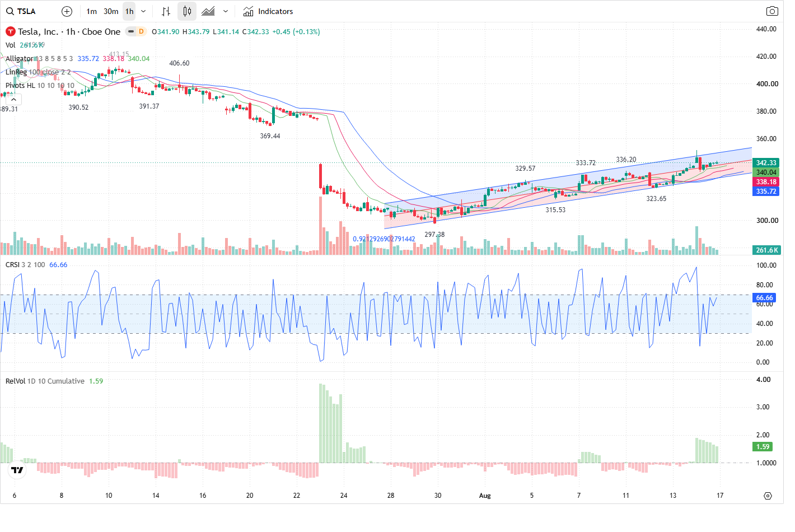The image size is (795, 532).
Task: Open chart settings gear on the time axis
Action: [768, 496]
